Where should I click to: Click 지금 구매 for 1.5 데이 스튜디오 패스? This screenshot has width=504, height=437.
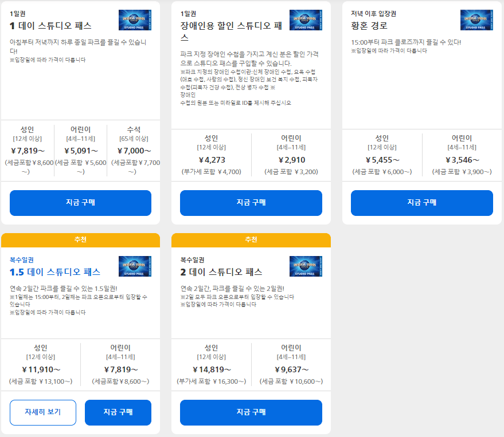(x=118, y=412)
